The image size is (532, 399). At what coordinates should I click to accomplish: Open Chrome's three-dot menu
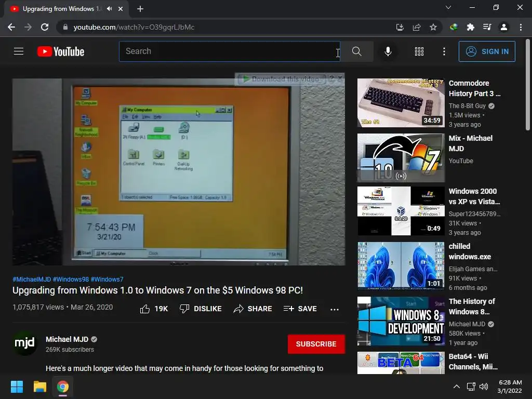click(521, 27)
